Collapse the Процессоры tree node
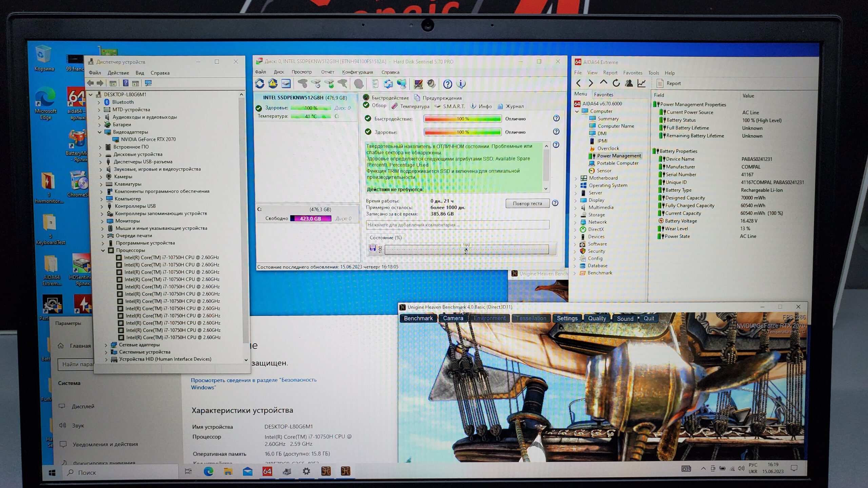868x488 pixels. [103, 250]
